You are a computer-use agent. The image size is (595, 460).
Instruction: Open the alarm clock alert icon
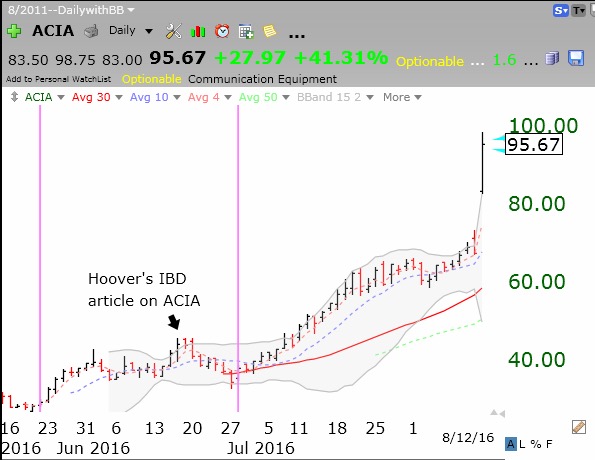(x=222, y=31)
